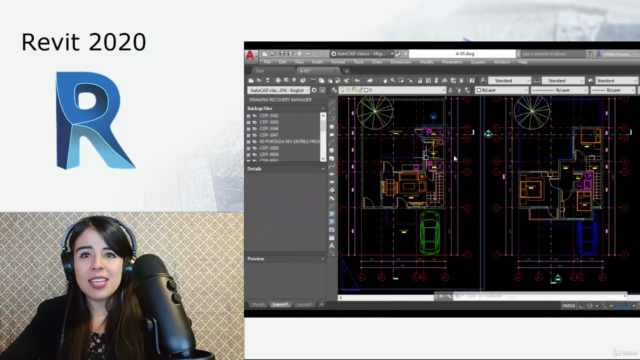Open the dimension style Standard dropdown

(x=563, y=81)
